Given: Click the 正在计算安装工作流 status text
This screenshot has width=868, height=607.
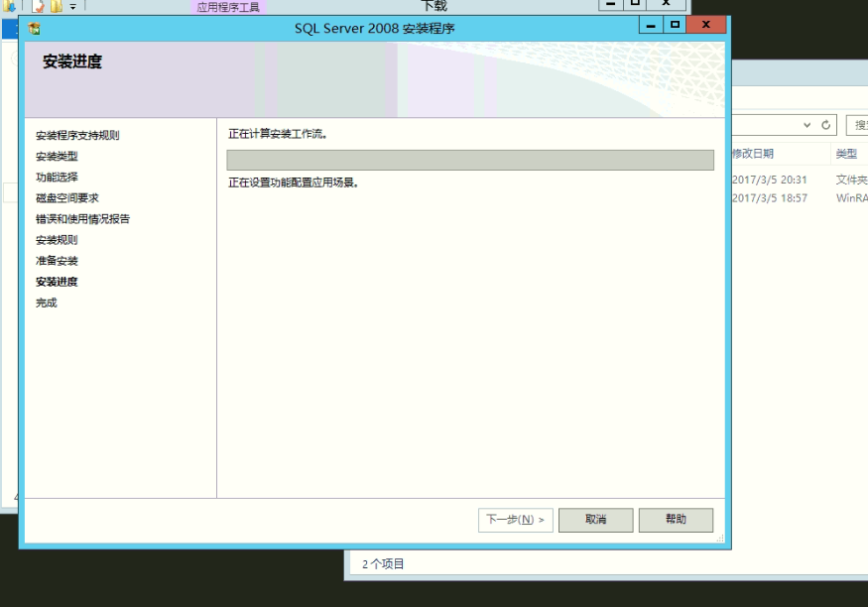Looking at the screenshot, I should (x=278, y=134).
